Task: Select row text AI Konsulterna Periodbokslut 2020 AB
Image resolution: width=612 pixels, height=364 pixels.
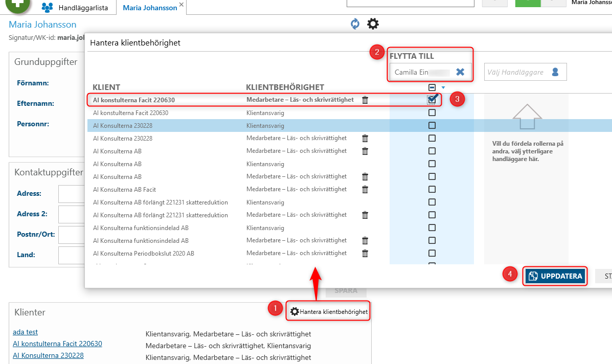Action: (144, 253)
